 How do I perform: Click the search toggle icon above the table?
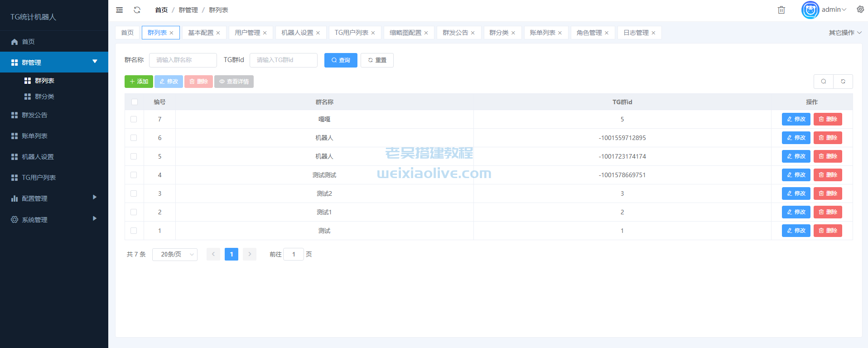pos(823,82)
